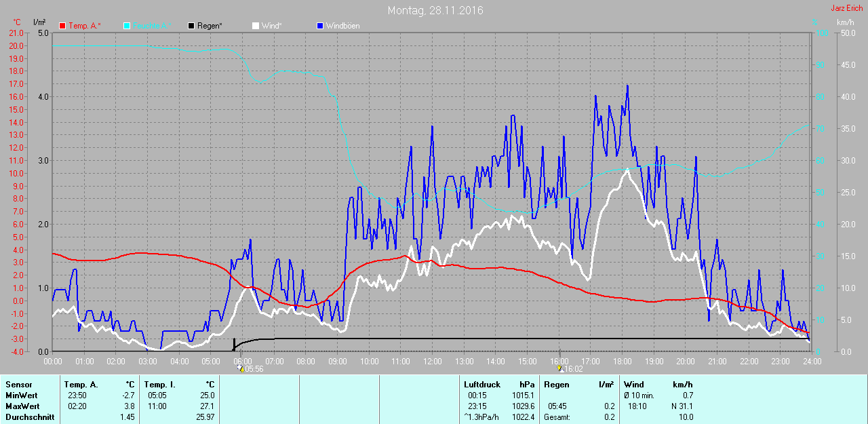Click the 18:00 tick on the time axis
The width and height of the screenshot is (868, 424).
pyautogui.click(x=623, y=362)
